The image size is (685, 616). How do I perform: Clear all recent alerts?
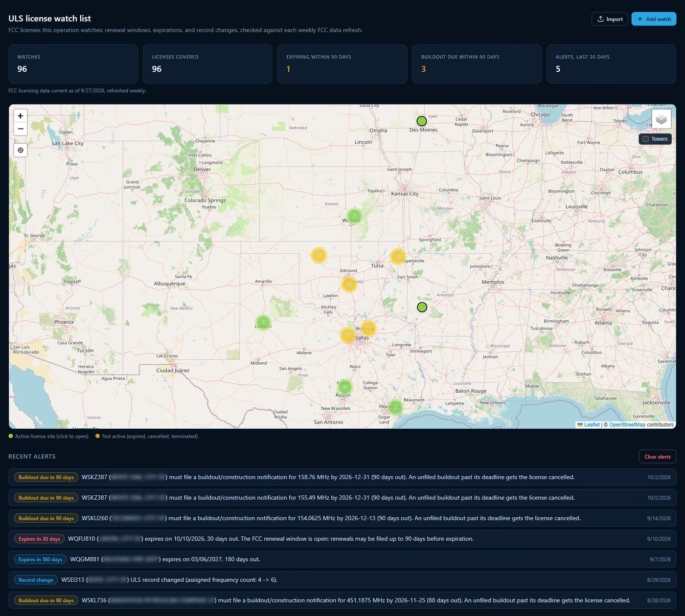[x=657, y=457]
